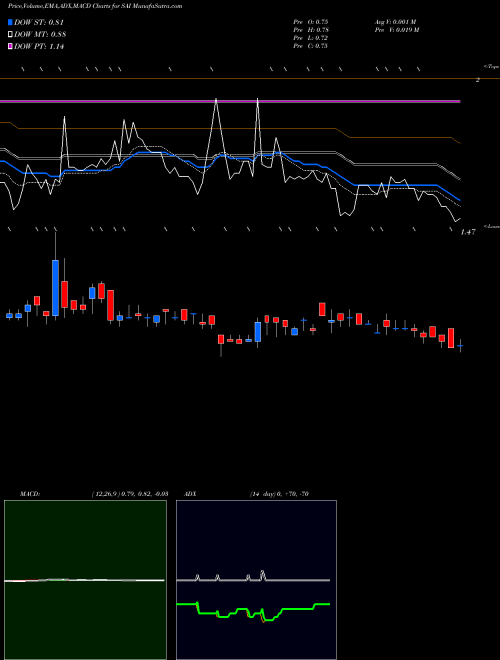Click ADX '(14 day)' values text
This screenshot has height=660, width=500.
[x=278, y=494]
